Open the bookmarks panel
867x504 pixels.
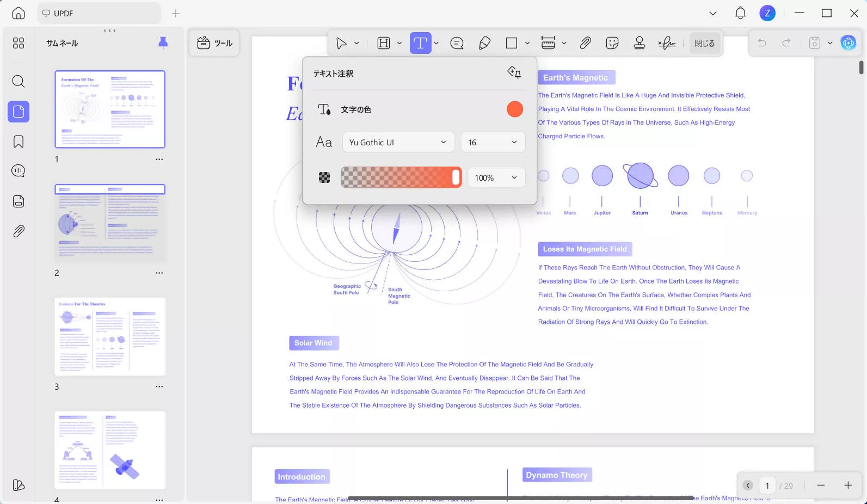click(19, 142)
